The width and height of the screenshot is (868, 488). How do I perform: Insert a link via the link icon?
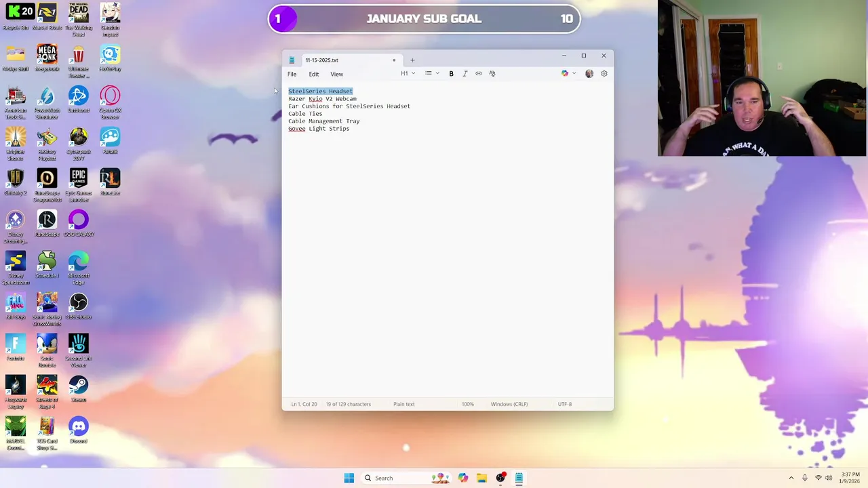pyautogui.click(x=479, y=74)
